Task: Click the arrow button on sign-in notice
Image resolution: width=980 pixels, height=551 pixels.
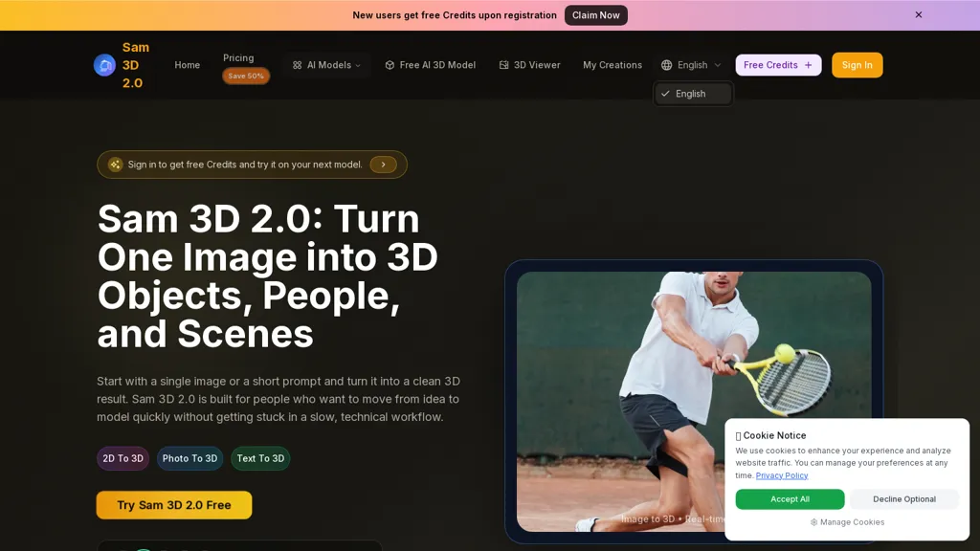Action: (x=383, y=165)
